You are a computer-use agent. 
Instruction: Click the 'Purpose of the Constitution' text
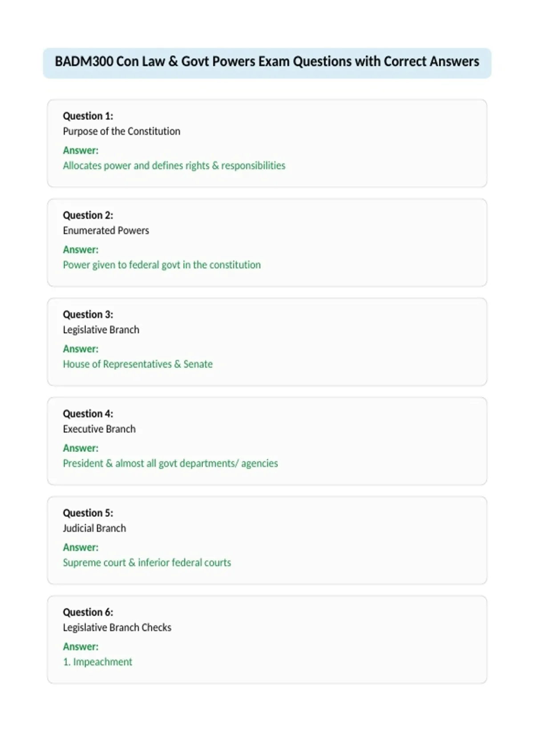click(x=121, y=132)
